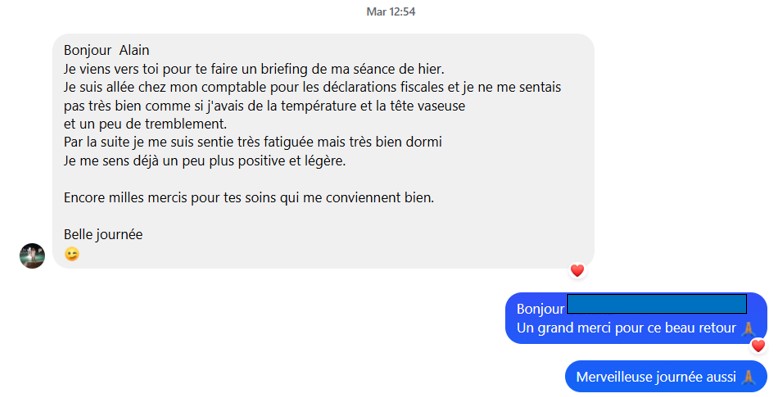Select the "Merveilleuse journée aussi" message bubble
The image size is (777, 397).
point(666,377)
